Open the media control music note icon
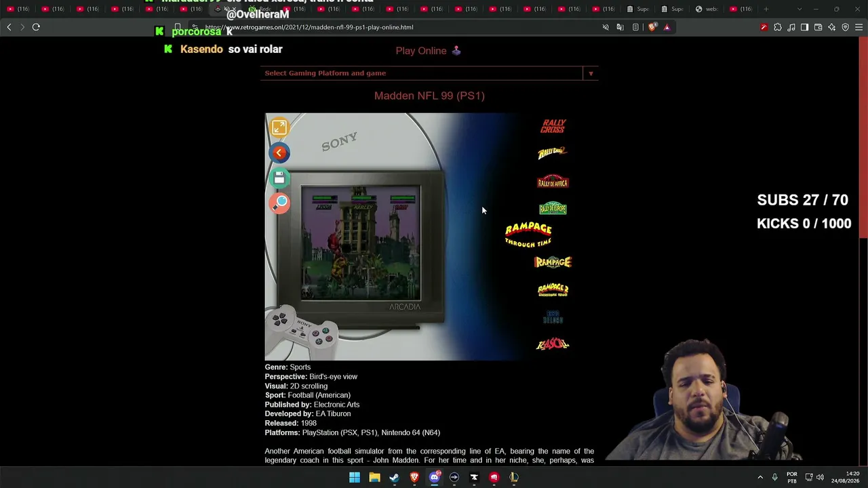 [x=791, y=27]
